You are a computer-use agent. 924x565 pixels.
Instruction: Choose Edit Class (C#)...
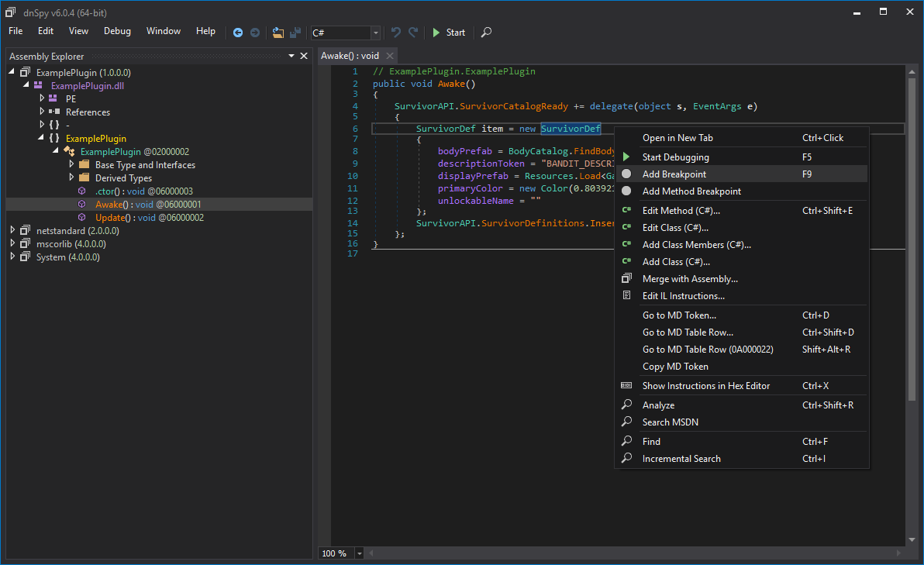(x=742, y=227)
